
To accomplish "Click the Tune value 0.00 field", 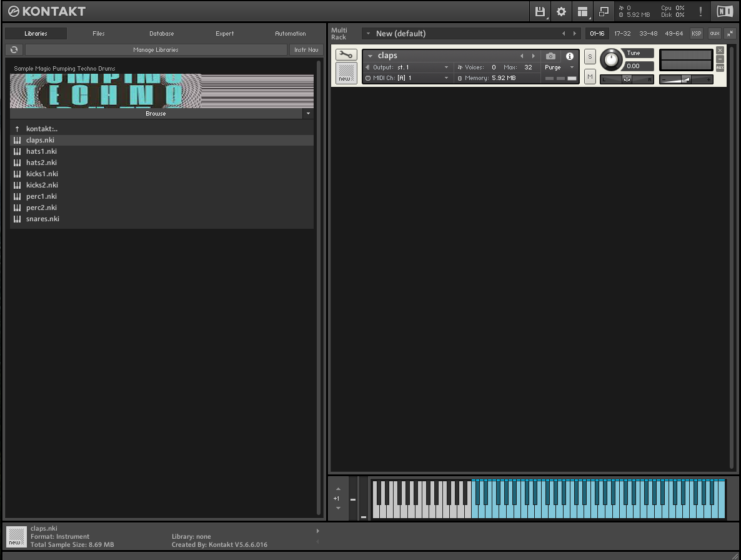I will click(x=639, y=66).
